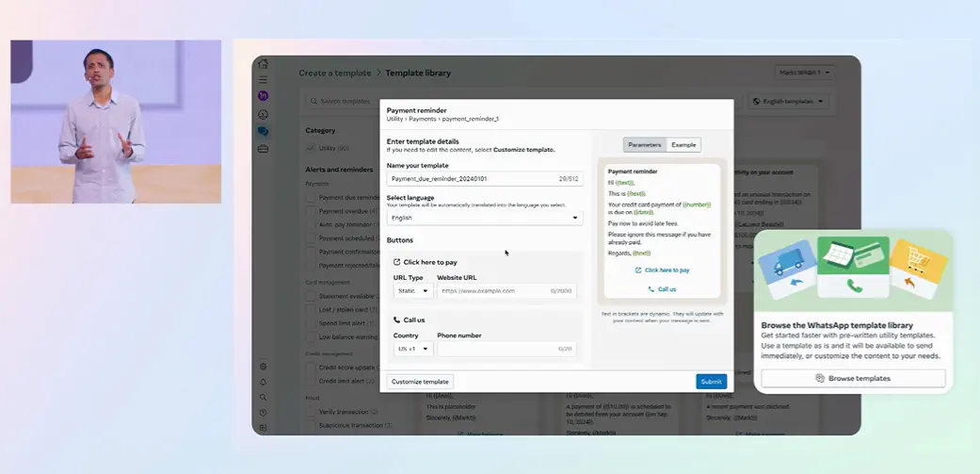Click the sidebar search magnifier icon
Image resolution: width=980 pixels, height=474 pixels.
click(x=264, y=397)
